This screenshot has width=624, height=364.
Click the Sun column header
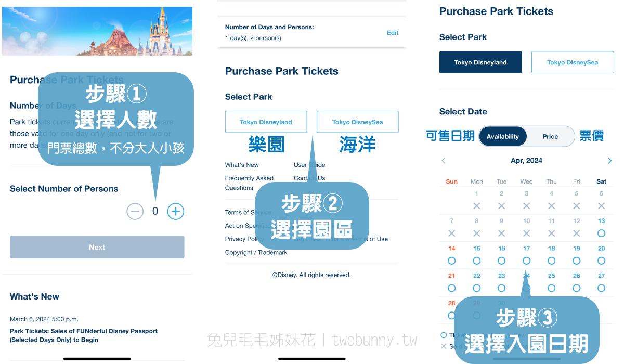click(x=452, y=181)
